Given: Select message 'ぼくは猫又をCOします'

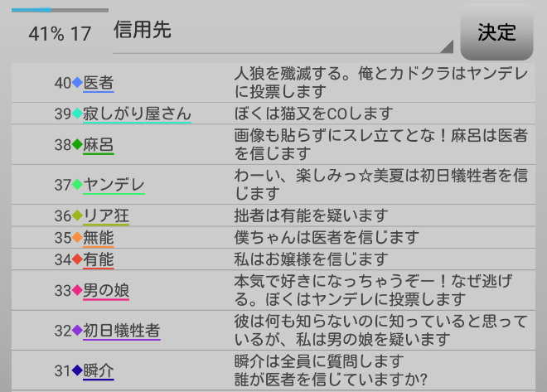Looking at the screenshot, I should 313,114.
